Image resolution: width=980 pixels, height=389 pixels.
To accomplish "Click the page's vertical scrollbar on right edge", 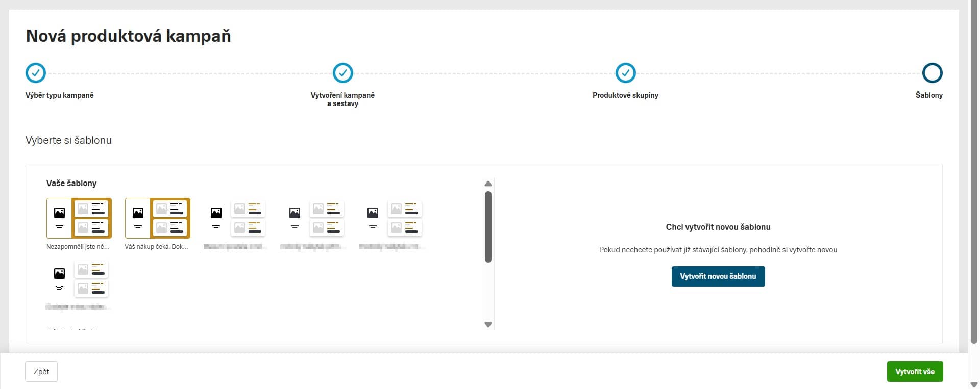I will (x=974, y=173).
